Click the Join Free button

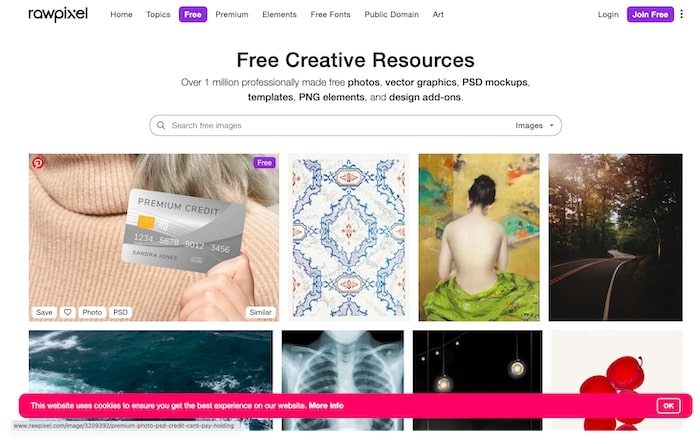tap(650, 14)
